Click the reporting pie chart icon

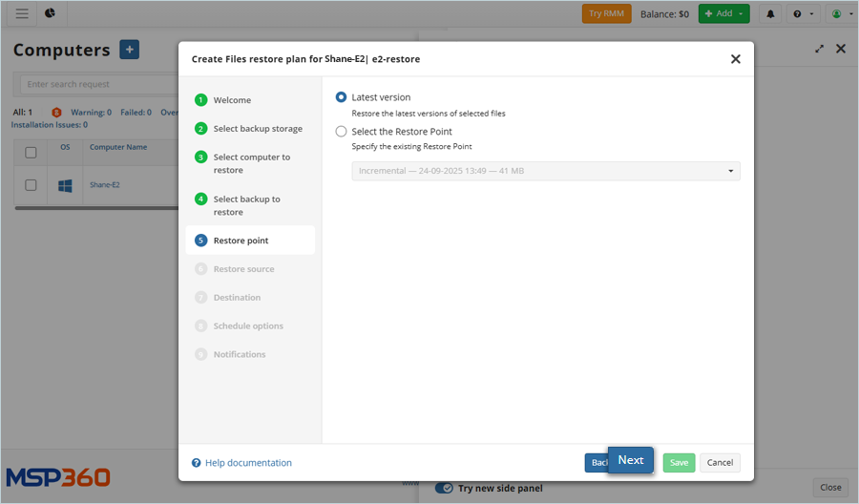[x=50, y=13]
